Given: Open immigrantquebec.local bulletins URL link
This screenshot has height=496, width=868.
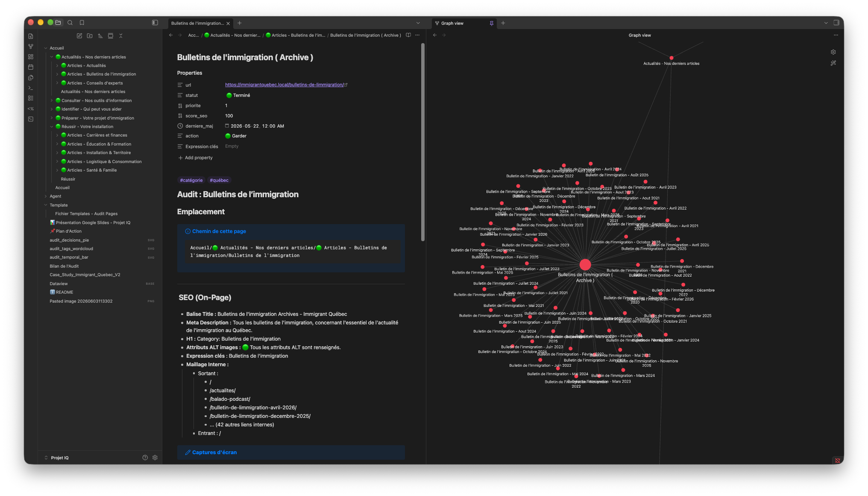Looking at the screenshot, I should (284, 85).
